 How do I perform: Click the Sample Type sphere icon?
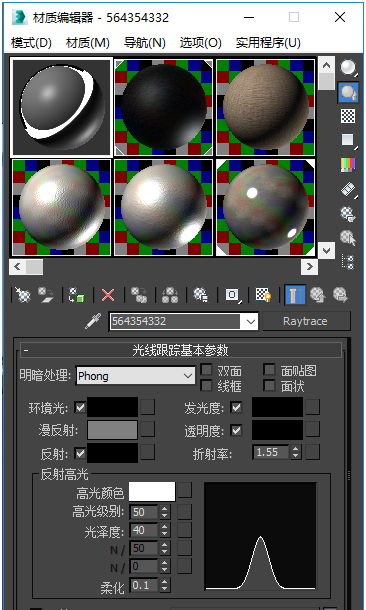348,68
